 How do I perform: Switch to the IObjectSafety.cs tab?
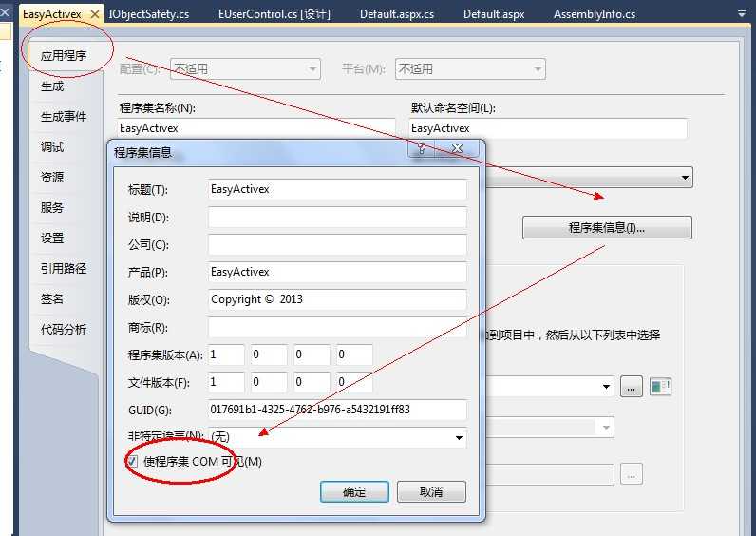click(148, 14)
